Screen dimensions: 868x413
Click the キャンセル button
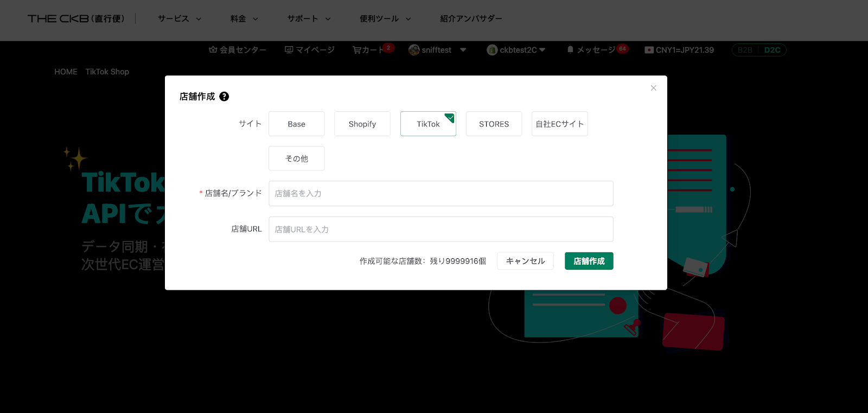pyautogui.click(x=525, y=261)
